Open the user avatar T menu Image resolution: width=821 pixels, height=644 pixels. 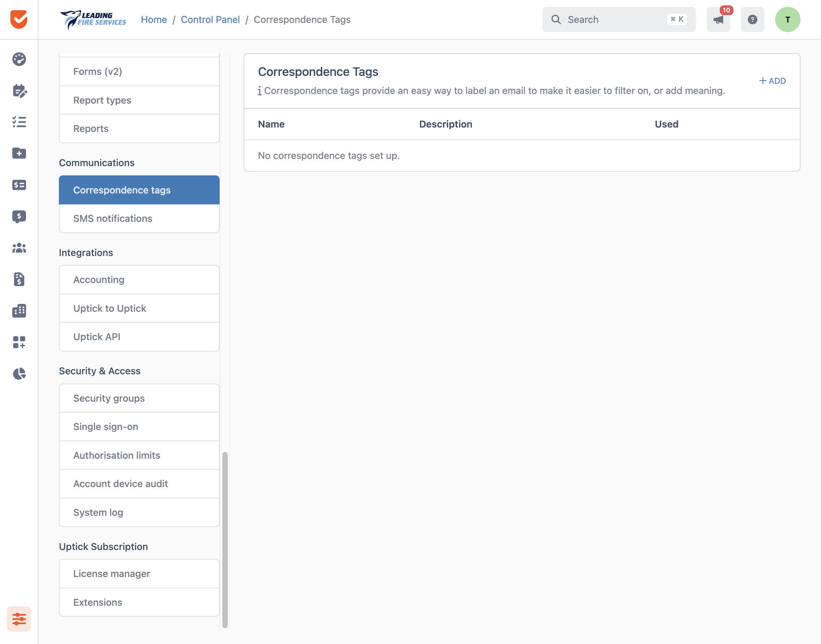787,19
